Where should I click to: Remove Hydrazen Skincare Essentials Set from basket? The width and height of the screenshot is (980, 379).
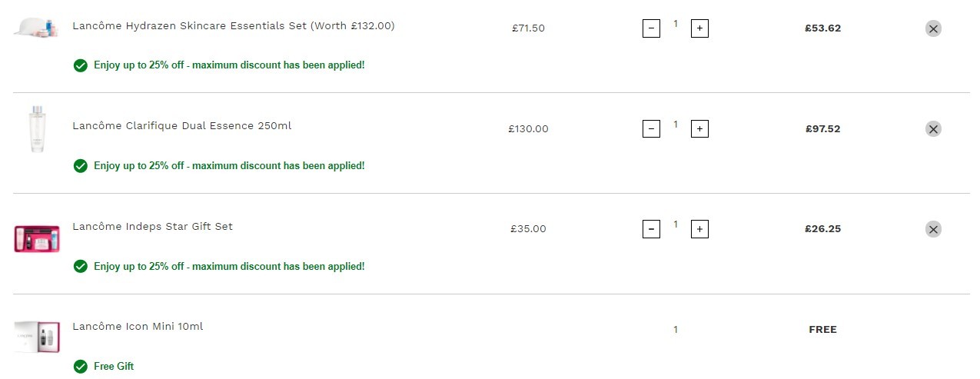point(933,28)
